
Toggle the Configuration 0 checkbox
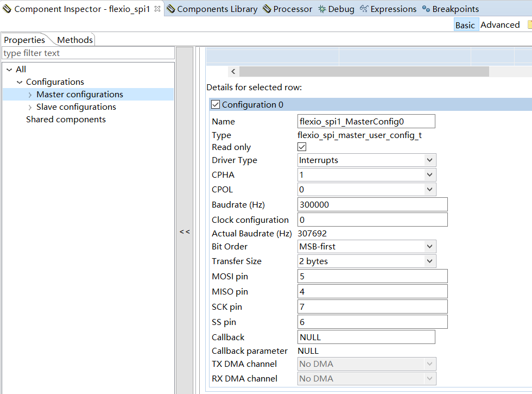click(x=216, y=105)
